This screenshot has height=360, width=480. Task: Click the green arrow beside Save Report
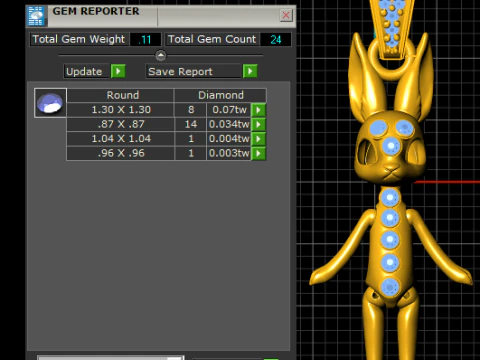tap(250, 71)
